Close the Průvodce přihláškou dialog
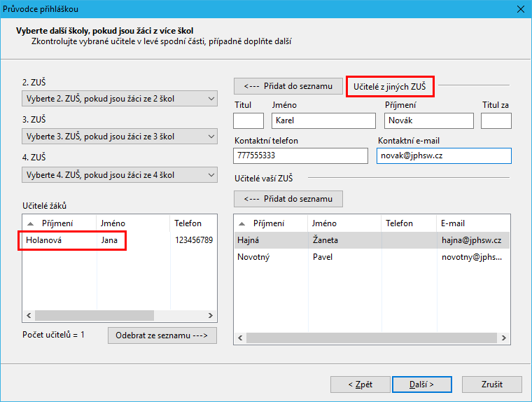 [x=520, y=9]
